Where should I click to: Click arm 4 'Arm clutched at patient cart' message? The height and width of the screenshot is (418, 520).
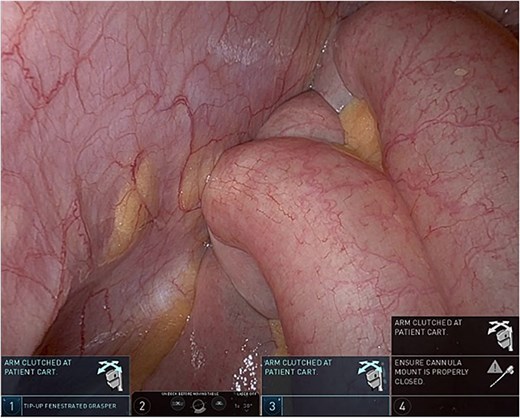pos(428,327)
